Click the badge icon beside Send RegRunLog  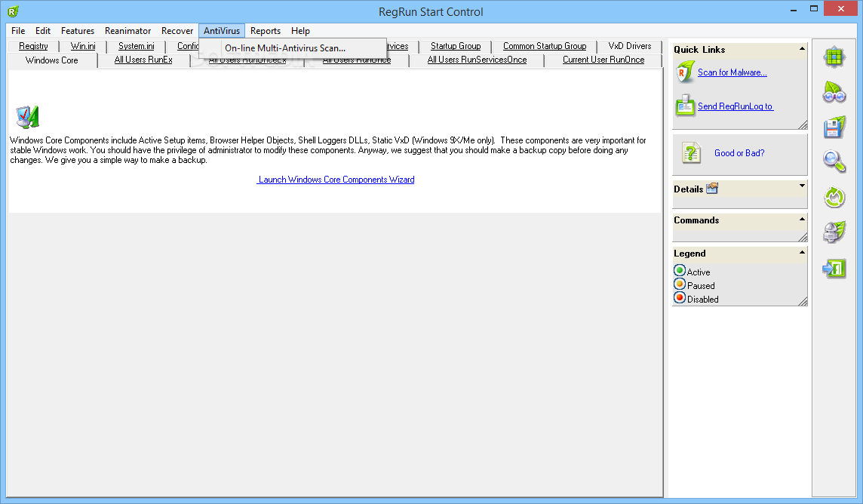pyautogui.click(x=685, y=105)
